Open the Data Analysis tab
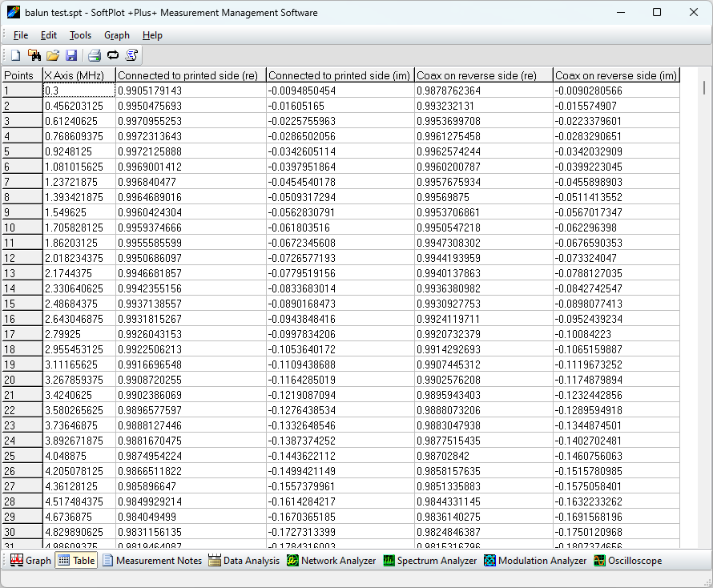Viewport: 713px width, 588px height. coord(244,561)
